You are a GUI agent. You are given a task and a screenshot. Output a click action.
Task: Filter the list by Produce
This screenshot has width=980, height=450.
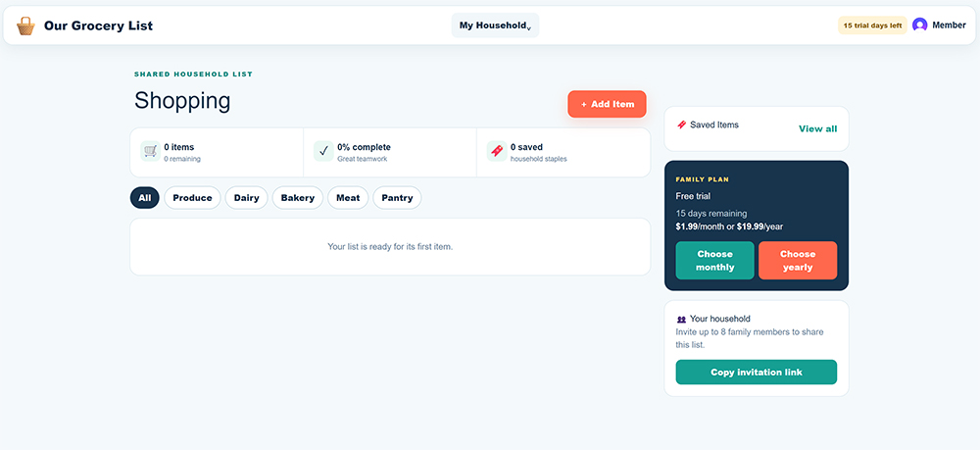[192, 197]
